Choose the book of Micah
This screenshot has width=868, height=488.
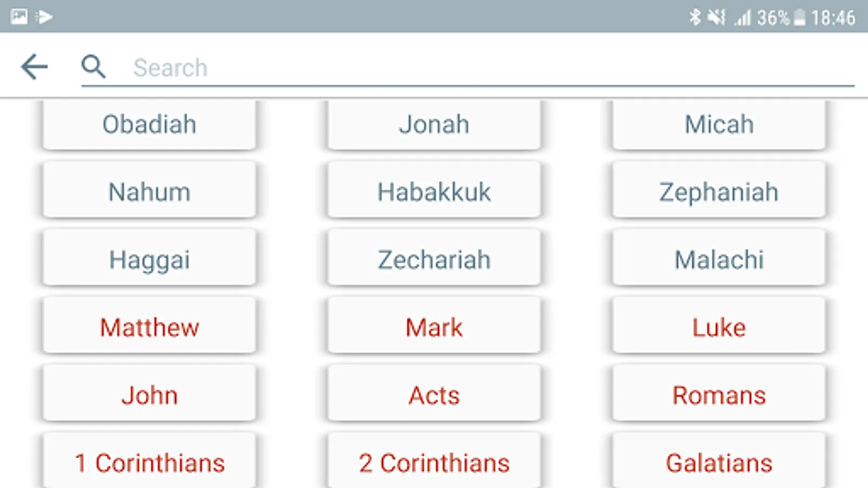tap(719, 124)
